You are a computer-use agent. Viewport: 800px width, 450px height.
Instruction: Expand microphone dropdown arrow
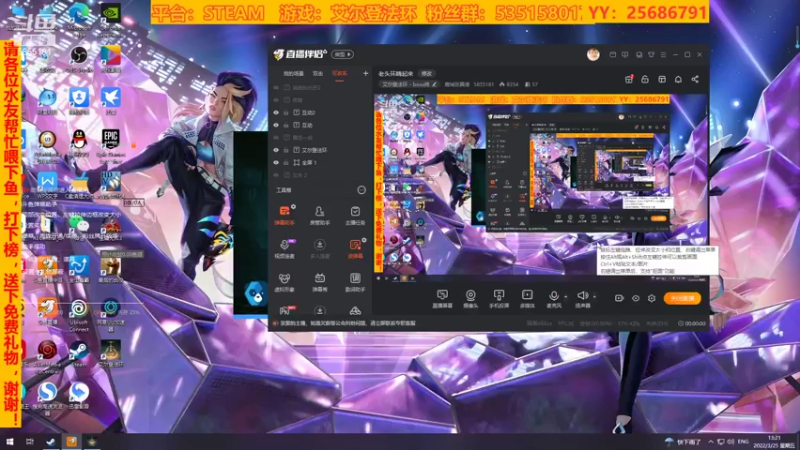565,296
